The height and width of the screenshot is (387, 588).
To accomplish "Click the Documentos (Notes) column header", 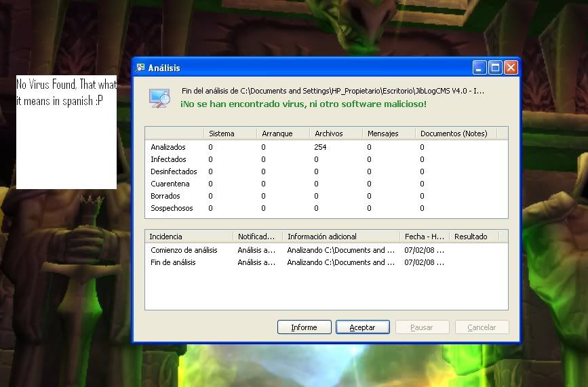I will coord(453,134).
